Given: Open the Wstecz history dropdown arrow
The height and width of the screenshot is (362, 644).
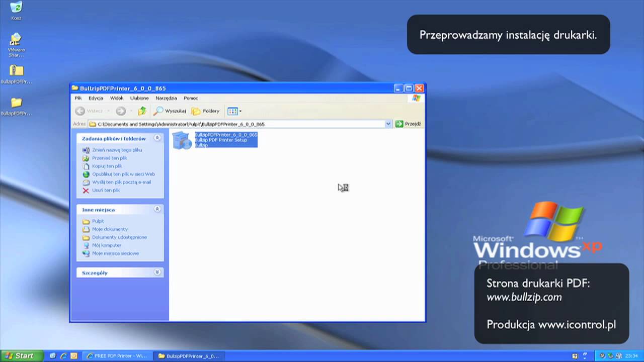Looking at the screenshot, I should point(108,111).
